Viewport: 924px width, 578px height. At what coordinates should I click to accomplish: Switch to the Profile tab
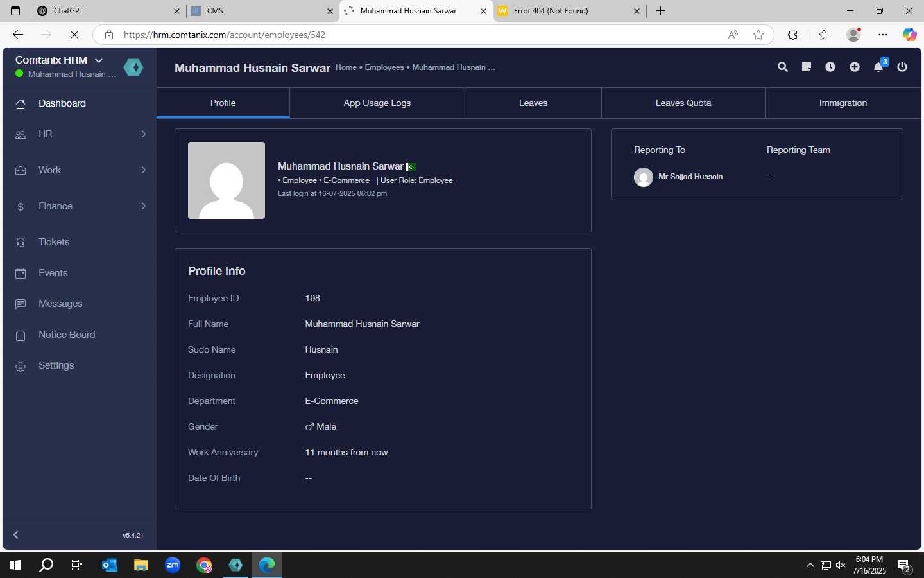[x=223, y=103]
